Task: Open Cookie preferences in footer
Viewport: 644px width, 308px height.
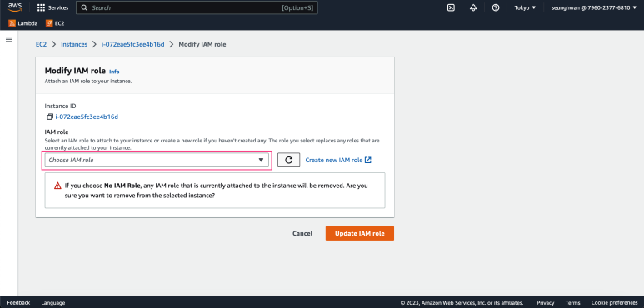Action: (615, 303)
